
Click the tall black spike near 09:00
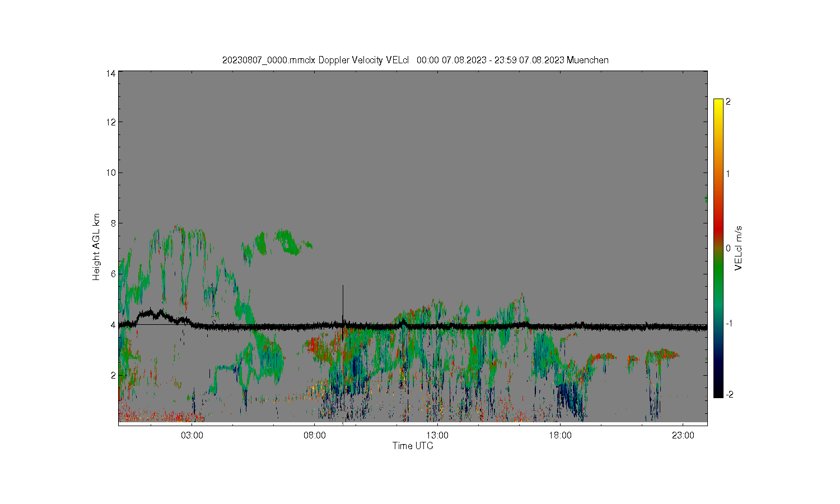coord(343,304)
